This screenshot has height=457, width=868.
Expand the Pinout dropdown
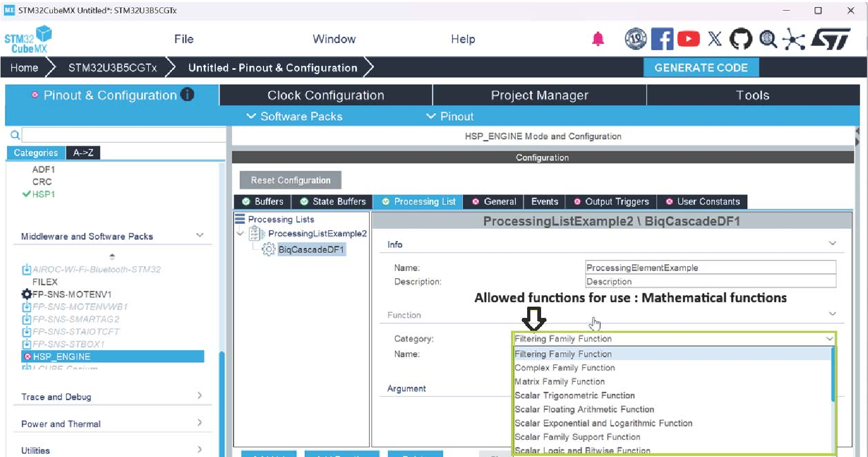coord(450,116)
